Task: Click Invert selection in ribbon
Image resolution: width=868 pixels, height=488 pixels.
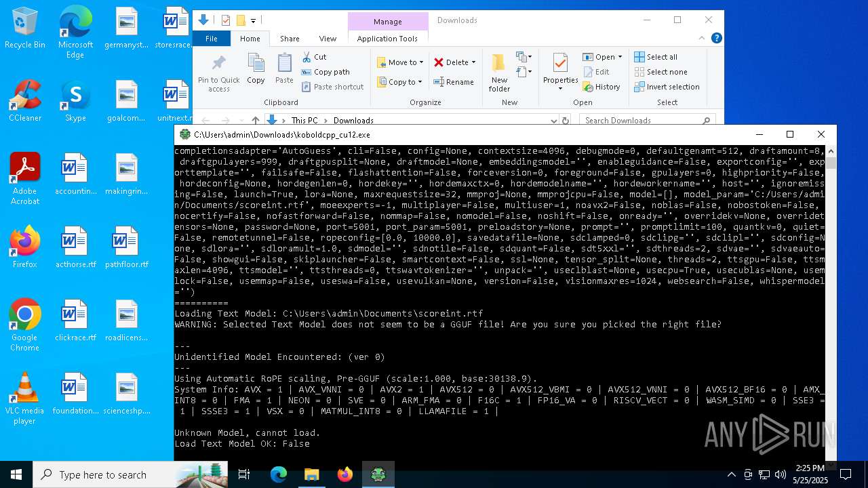Action: (x=667, y=87)
